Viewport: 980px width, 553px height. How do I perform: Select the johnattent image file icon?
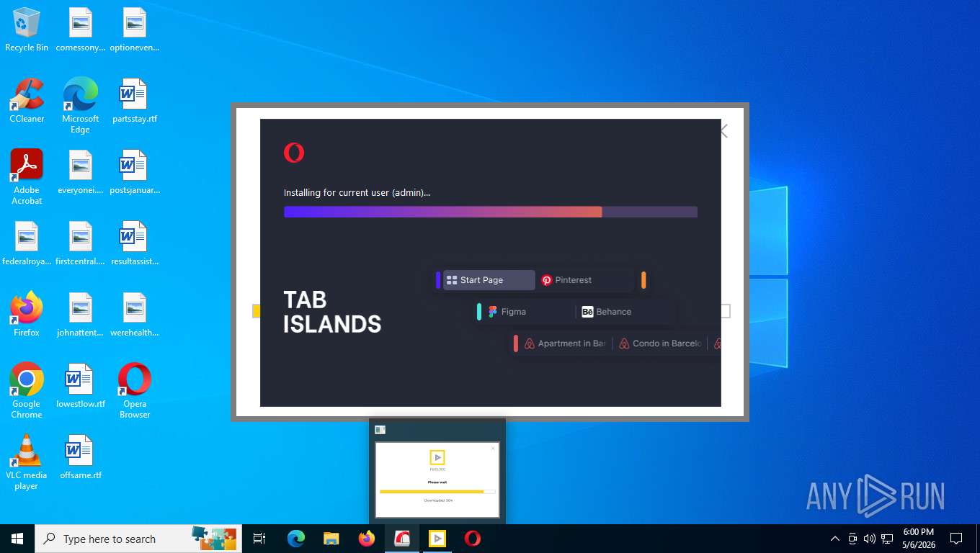coord(80,315)
